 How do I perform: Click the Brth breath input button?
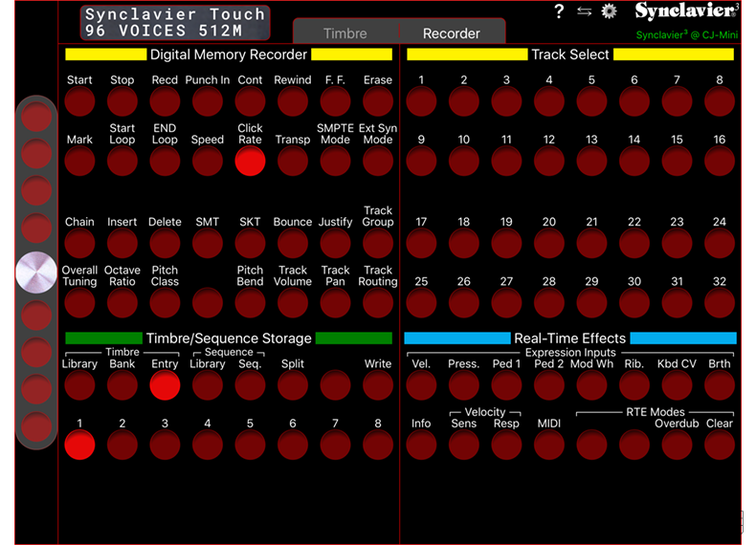pyautogui.click(x=720, y=384)
